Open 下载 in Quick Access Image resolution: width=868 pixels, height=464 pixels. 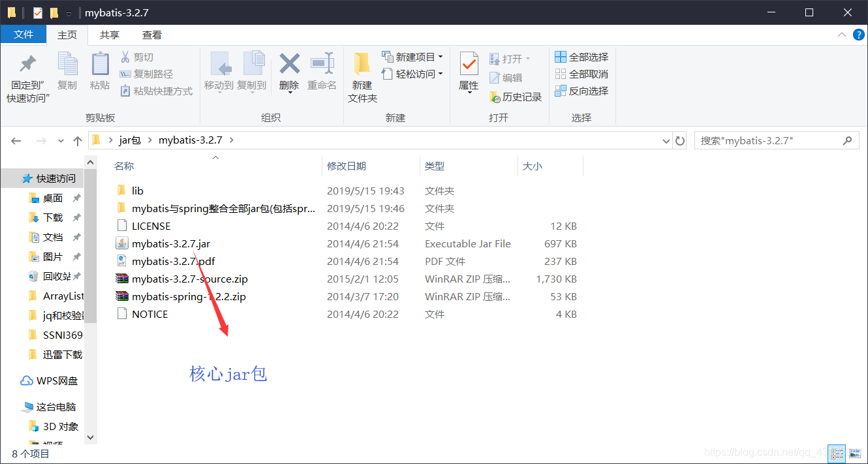[53, 217]
